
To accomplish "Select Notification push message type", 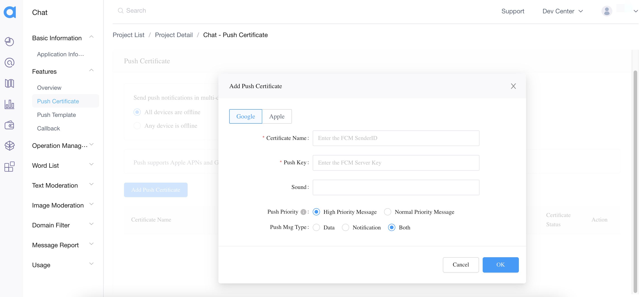I will (345, 227).
